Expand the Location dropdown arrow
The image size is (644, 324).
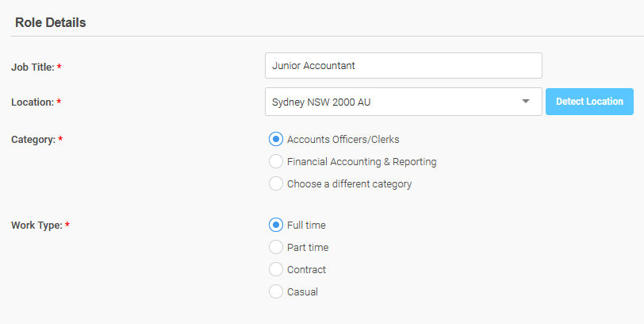pyautogui.click(x=525, y=102)
